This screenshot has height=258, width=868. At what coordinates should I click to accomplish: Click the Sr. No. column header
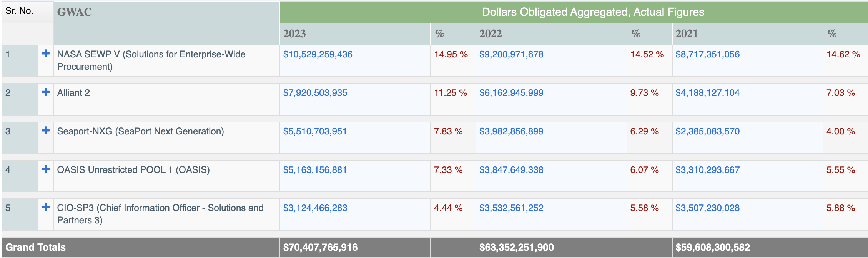(x=19, y=11)
